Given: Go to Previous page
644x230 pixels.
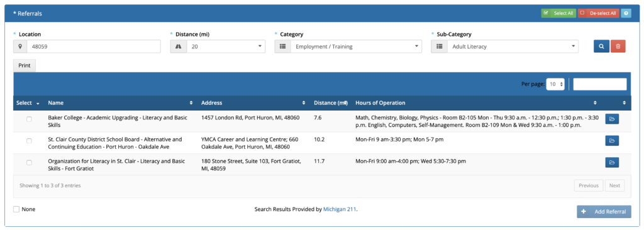Looking at the screenshot, I should click(589, 185).
